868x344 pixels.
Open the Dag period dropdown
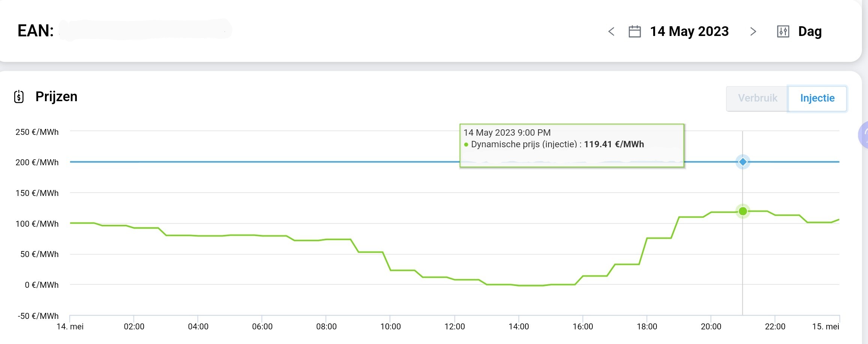pyautogui.click(x=810, y=31)
